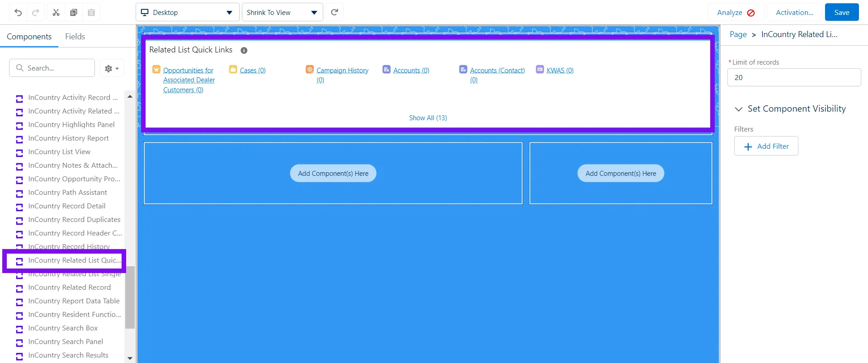Collapse the Set Component Visibility section
This screenshot has width=868, height=363.
[x=739, y=109]
